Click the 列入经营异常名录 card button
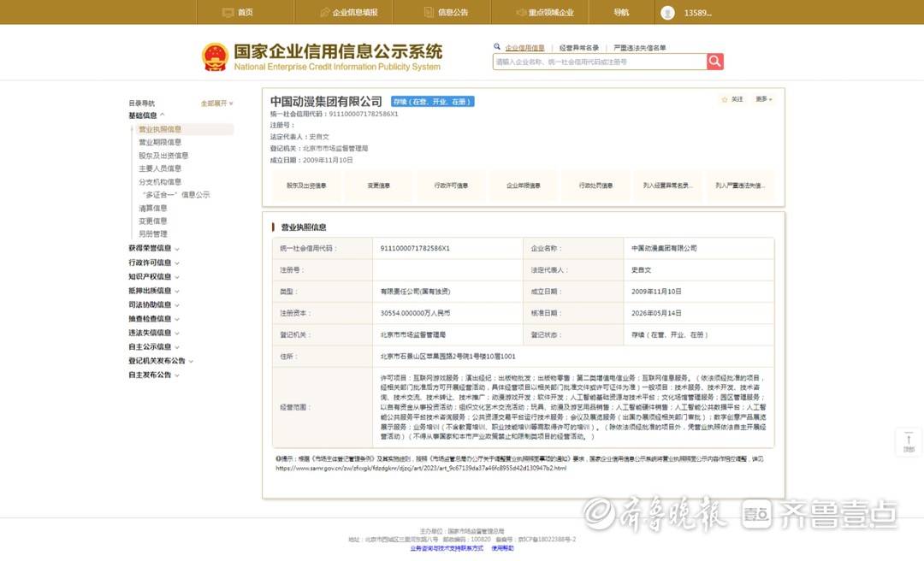924x561 pixels. click(667, 186)
